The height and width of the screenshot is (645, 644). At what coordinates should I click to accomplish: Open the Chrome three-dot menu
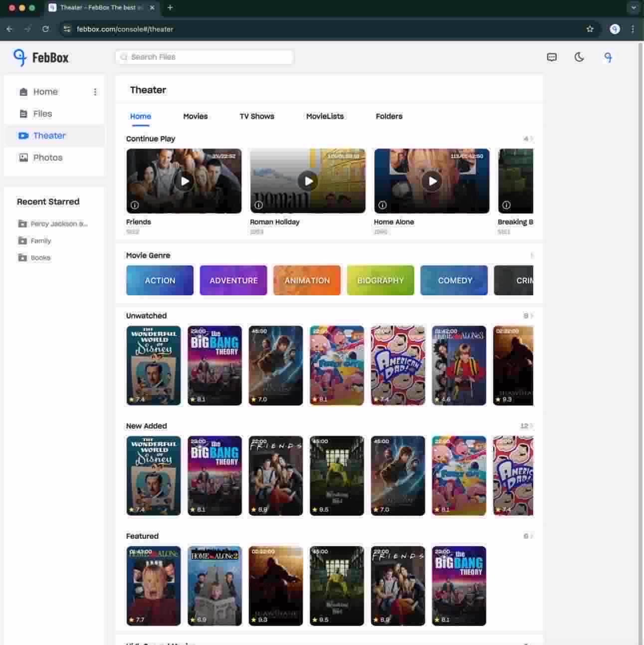(633, 29)
